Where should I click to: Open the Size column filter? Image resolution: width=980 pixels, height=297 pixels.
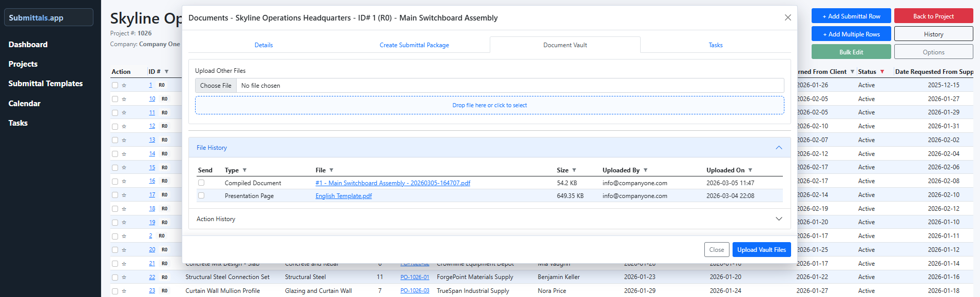[574, 170]
